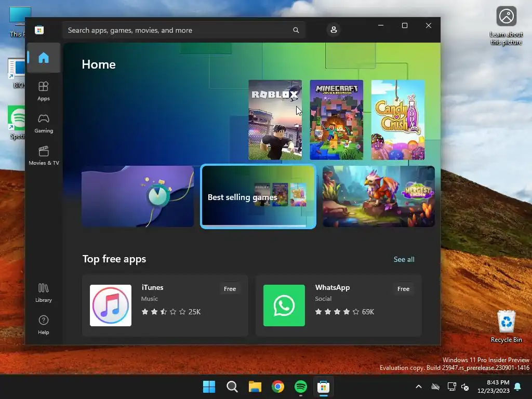532x399 pixels.
Task: Open the Apps section in sidebar
Action: 44,91
